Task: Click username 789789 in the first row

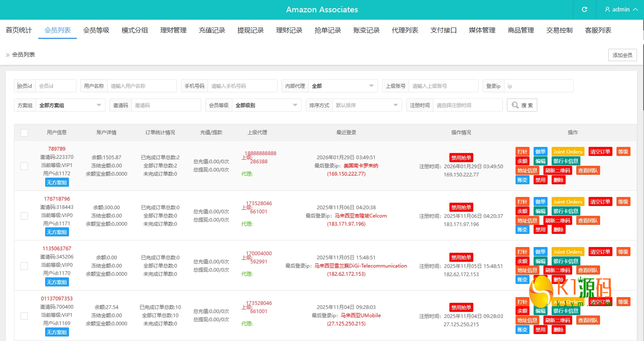Action: click(57, 149)
